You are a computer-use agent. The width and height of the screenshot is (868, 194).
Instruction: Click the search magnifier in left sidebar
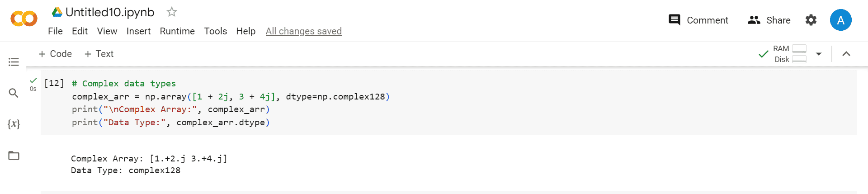click(14, 93)
